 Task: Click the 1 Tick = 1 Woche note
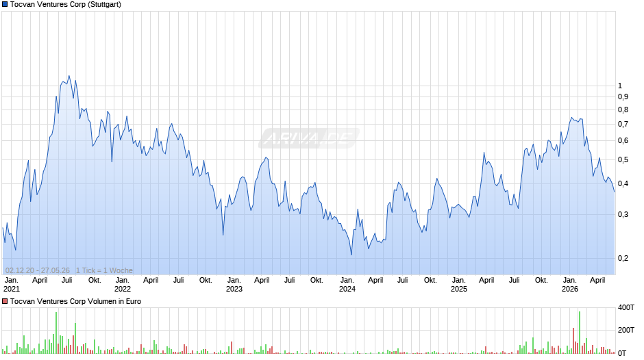[104, 270]
